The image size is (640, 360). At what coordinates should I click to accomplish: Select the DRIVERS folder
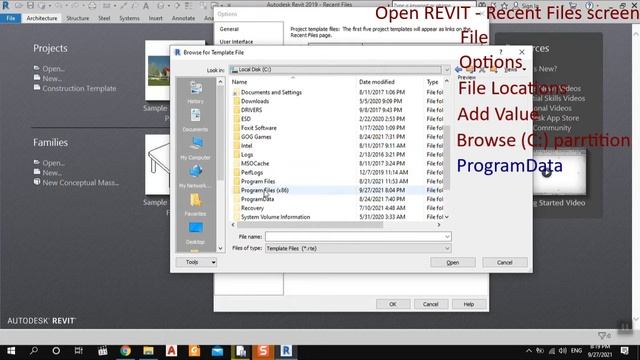point(251,110)
